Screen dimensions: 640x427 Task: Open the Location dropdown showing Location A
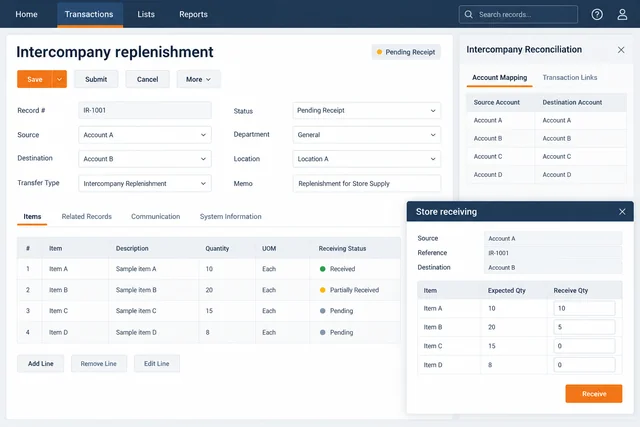[x=367, y=159]
